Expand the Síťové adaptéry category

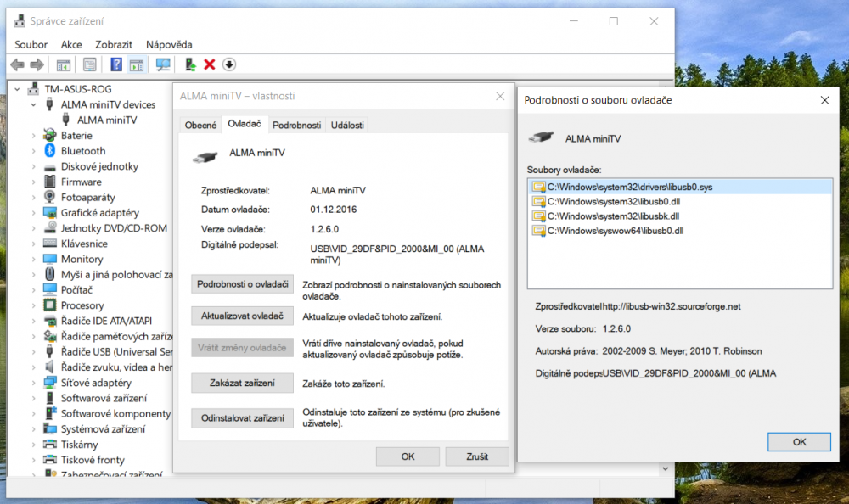coord(33,383)
